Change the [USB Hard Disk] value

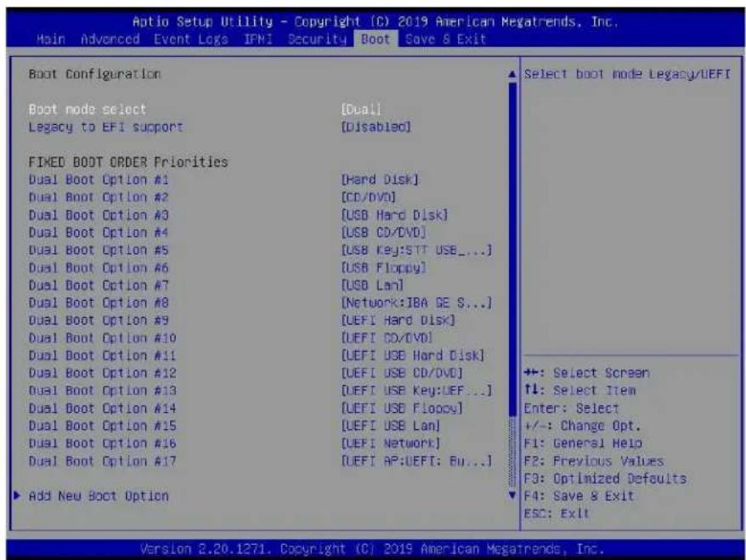click(x=394, y=215)
